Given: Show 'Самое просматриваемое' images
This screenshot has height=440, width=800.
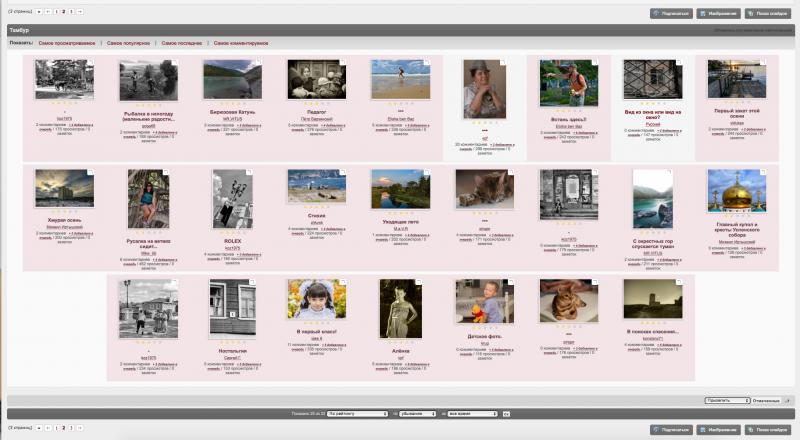Looking at the screenshot, I should click(x=67, y=43).
